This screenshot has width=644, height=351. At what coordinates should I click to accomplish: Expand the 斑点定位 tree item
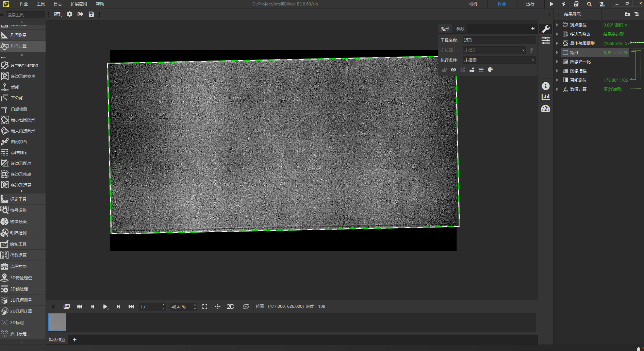pyautogui.click(x=557, y=25)
